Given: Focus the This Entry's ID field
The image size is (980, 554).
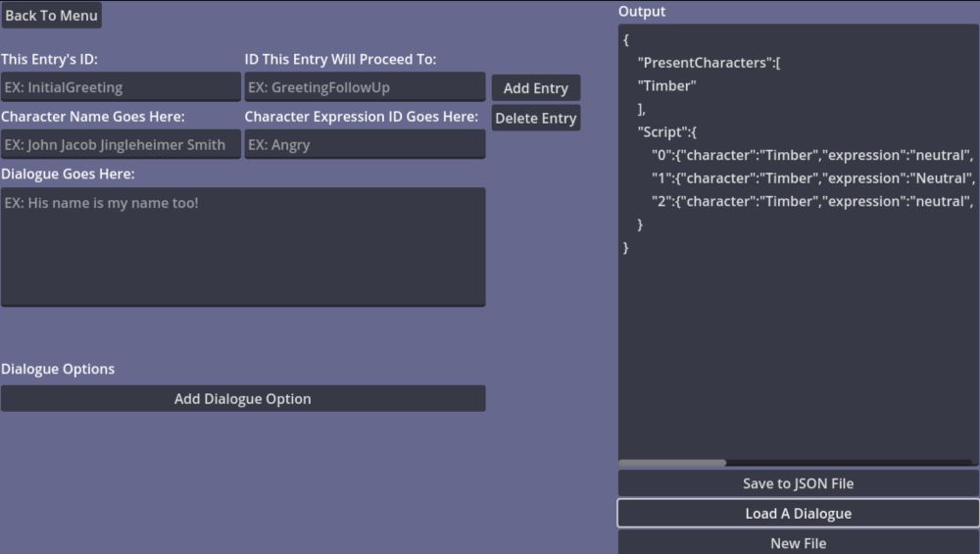Looking at the screenshot, I should point(121,87).
